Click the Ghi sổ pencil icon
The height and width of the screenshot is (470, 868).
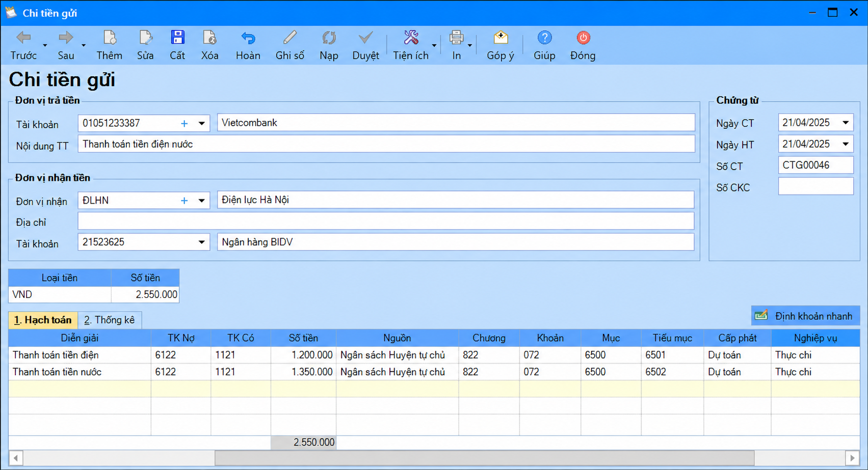pyautogui.click(x=290, y=38)
